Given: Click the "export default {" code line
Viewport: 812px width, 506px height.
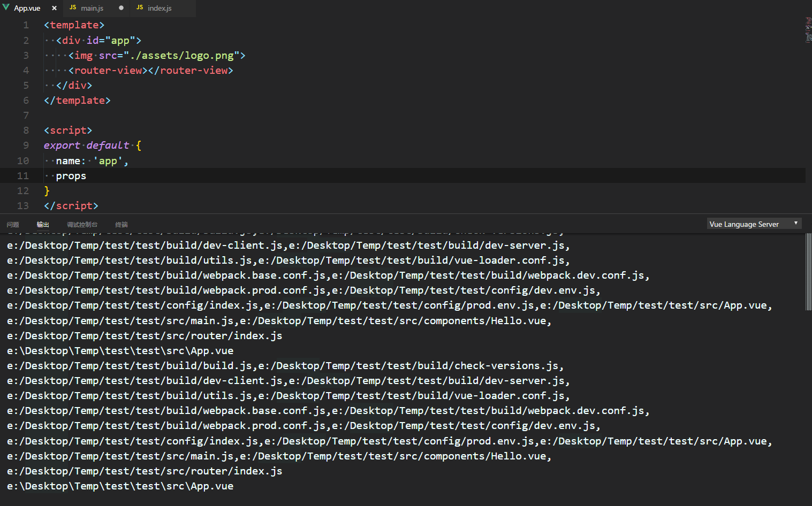Looking at the screenshot, I should click(93, 145).
